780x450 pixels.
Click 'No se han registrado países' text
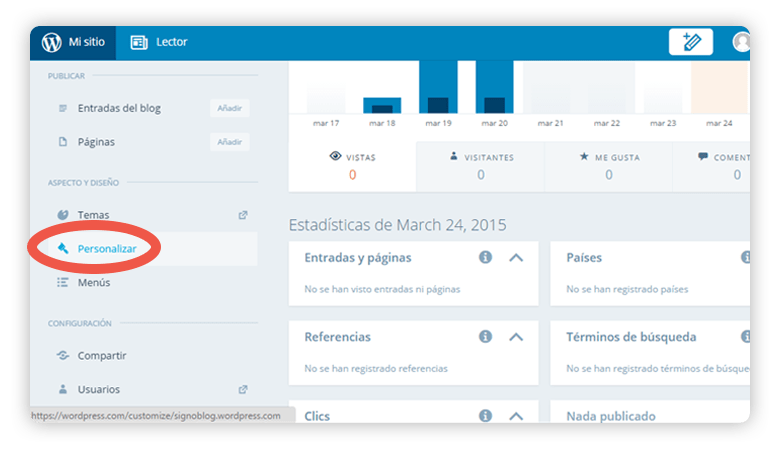tap(627, 289)
